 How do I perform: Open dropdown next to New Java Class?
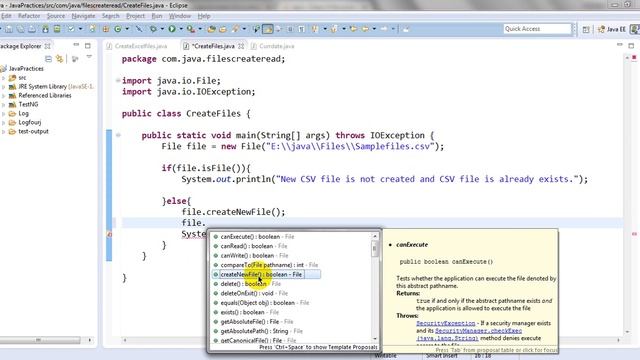(127, 29)
